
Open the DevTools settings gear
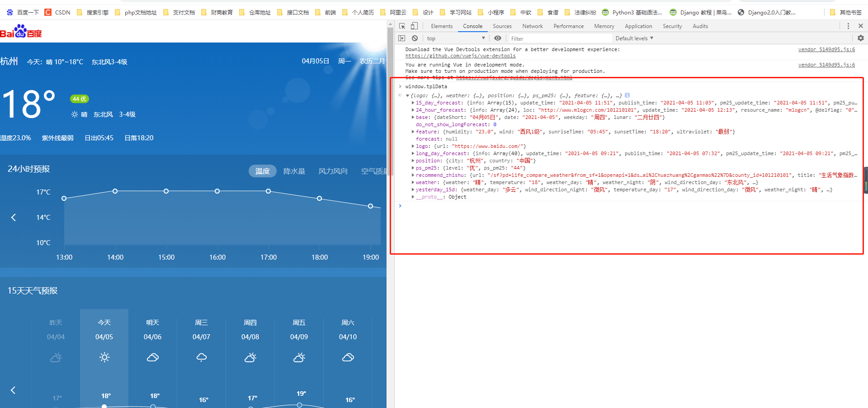pyautogui.click(x=860, y=38)
